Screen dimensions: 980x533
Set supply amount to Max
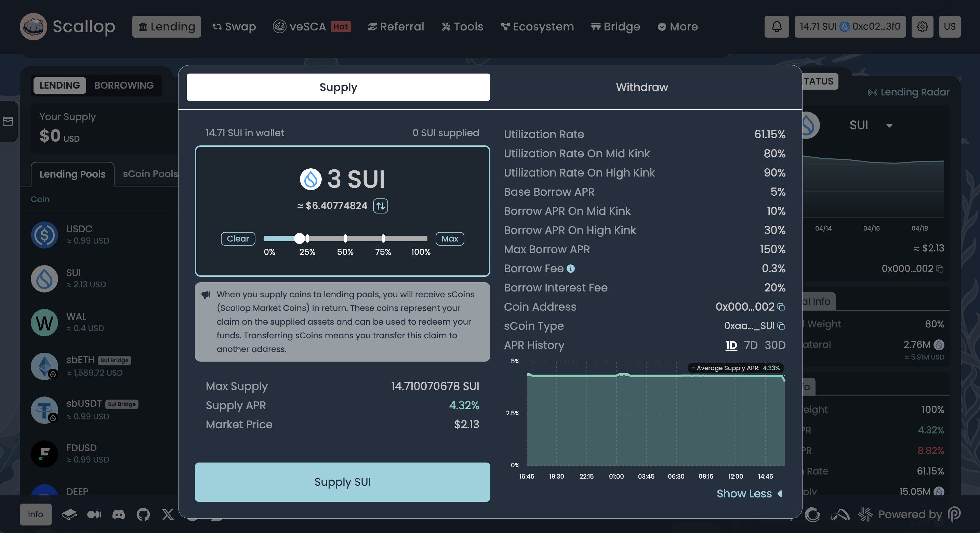[450, 239]
